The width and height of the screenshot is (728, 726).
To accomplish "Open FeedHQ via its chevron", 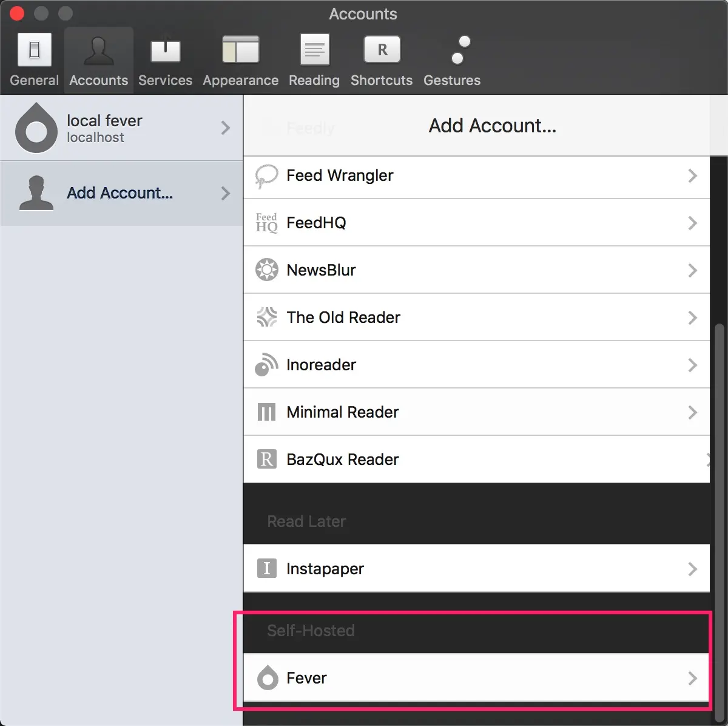I will [692, 223].
